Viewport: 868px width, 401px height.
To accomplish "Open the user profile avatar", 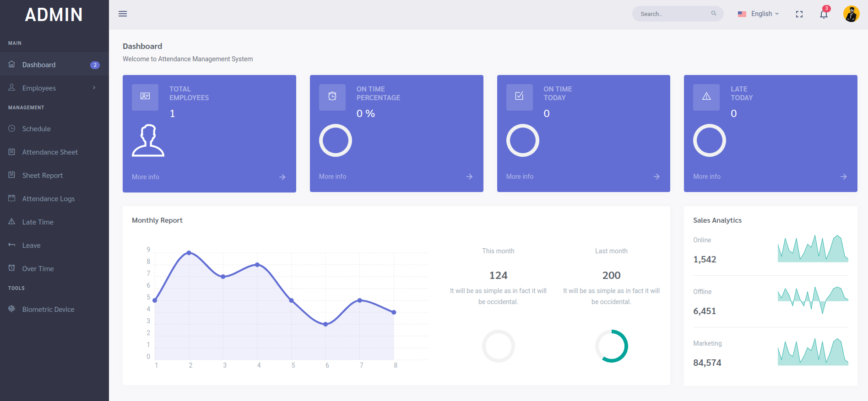I will click(x=851, y=14).
